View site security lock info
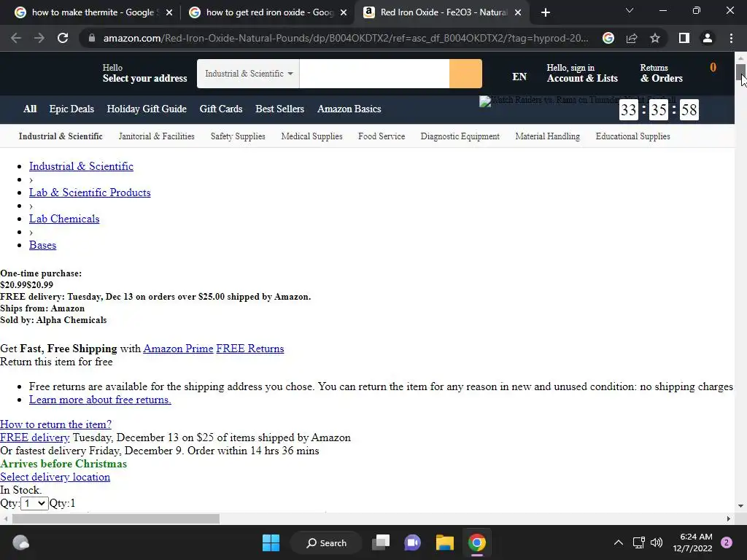 (x=91, y=38)
